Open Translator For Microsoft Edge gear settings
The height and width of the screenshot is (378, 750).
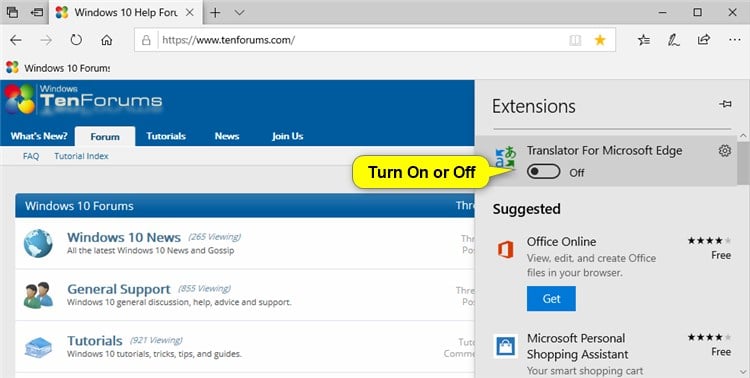[725, 151]
